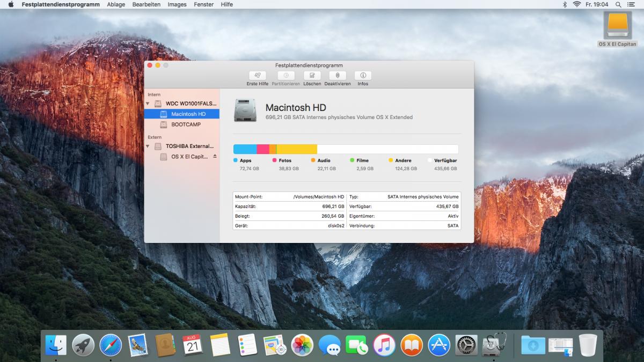The width and height of the screenshot is (644, 362).
Task: Click the Wi-Fi icon in menu bar
Action: click(577, 4)
